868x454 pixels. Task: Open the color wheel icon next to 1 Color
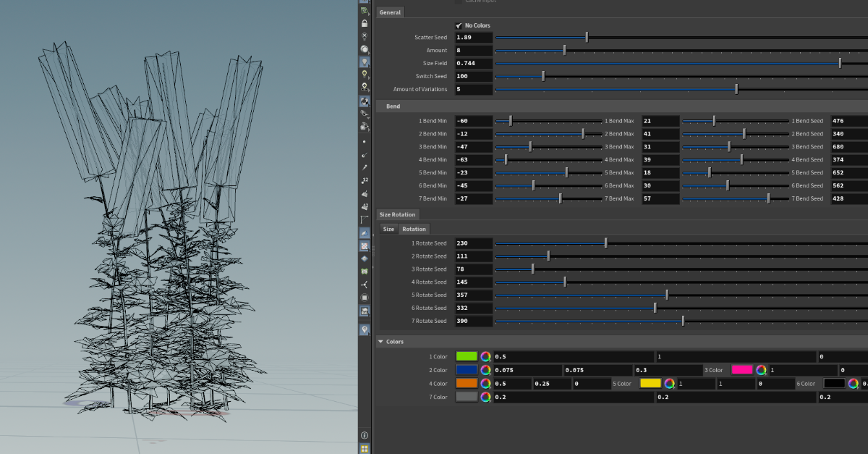pos(486,356)
